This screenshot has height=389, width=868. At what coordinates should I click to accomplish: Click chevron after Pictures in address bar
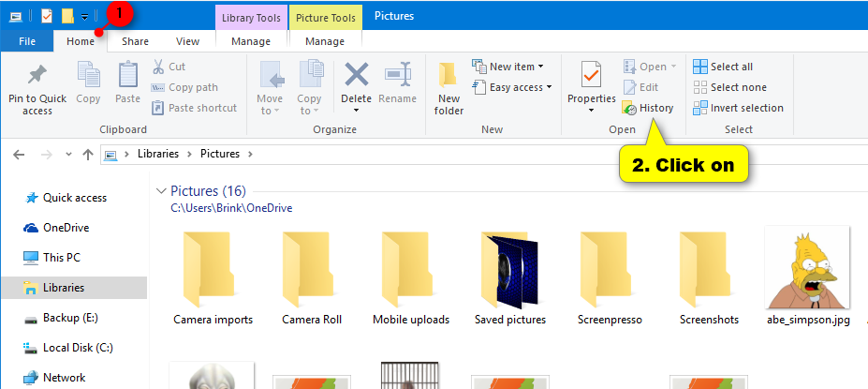(250, 154)
